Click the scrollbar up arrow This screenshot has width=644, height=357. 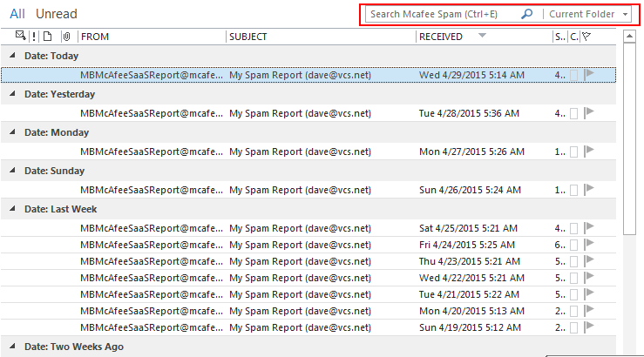pyautogui.click(x=629, y=36)
